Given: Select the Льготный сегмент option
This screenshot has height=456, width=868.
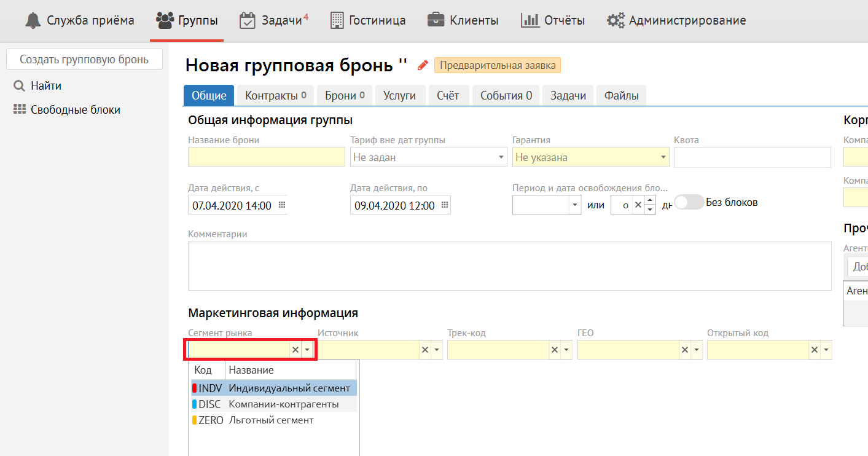Looking at the screenshot, I should (271, 420).
